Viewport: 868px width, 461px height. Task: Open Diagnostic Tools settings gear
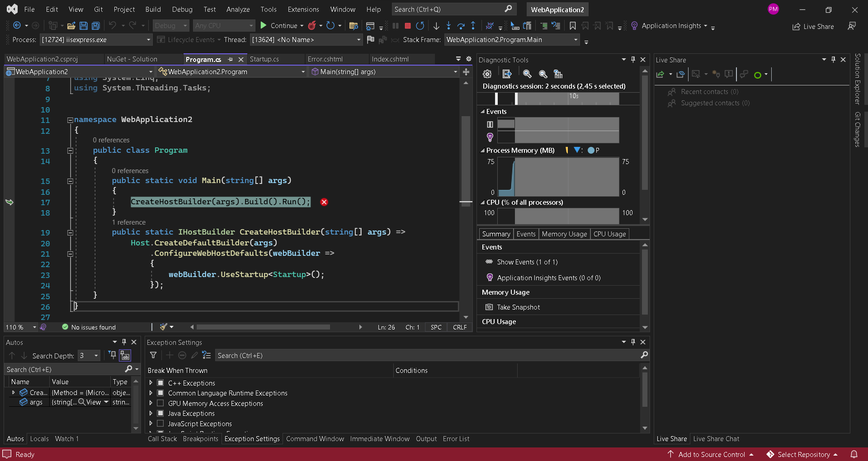point(487,74)
